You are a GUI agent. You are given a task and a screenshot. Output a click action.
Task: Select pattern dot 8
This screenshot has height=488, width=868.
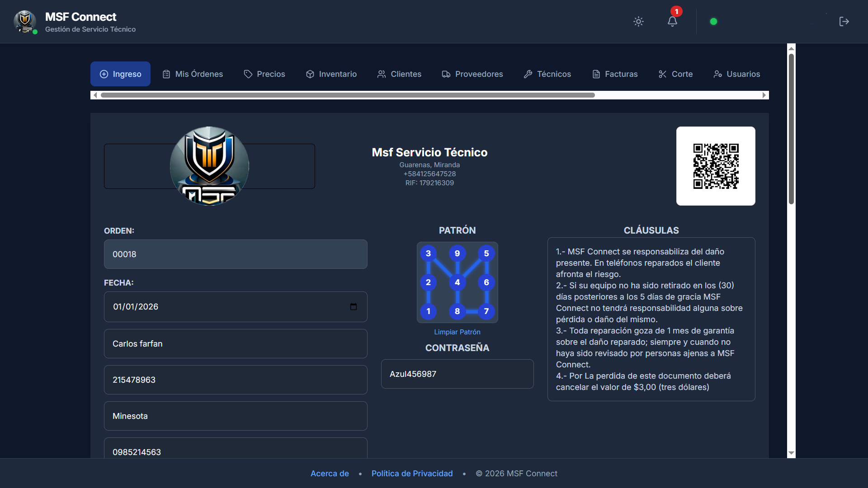point(457,311)
